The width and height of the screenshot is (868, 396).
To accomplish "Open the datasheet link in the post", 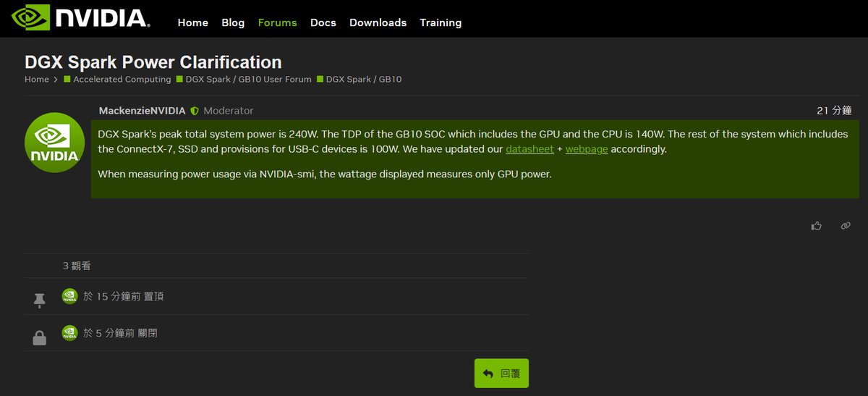I will [x=529, y=149].
